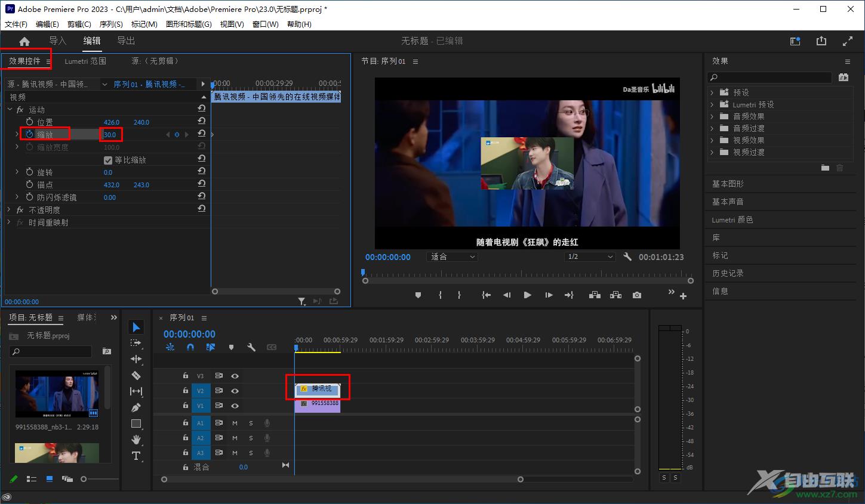Mute track A1
The height and width of the screenshot is (504, 865).
235,423
